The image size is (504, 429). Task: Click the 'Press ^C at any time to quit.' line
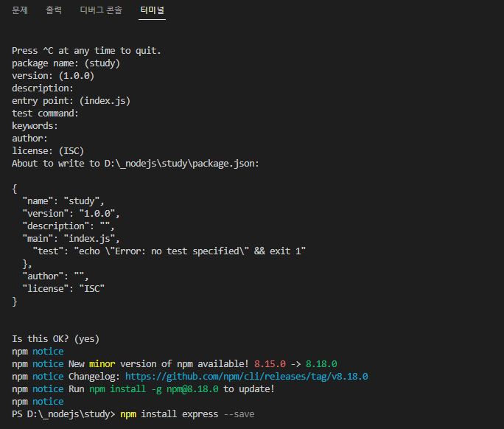[86, 51]
